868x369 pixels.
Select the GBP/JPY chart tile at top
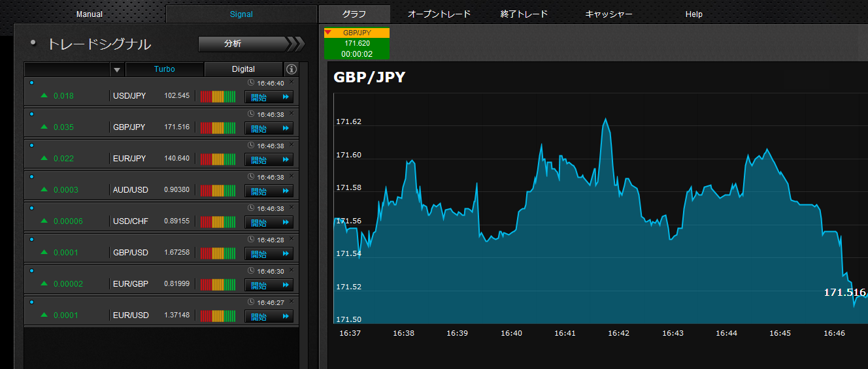pyautogui.click(x=357, y=43)
